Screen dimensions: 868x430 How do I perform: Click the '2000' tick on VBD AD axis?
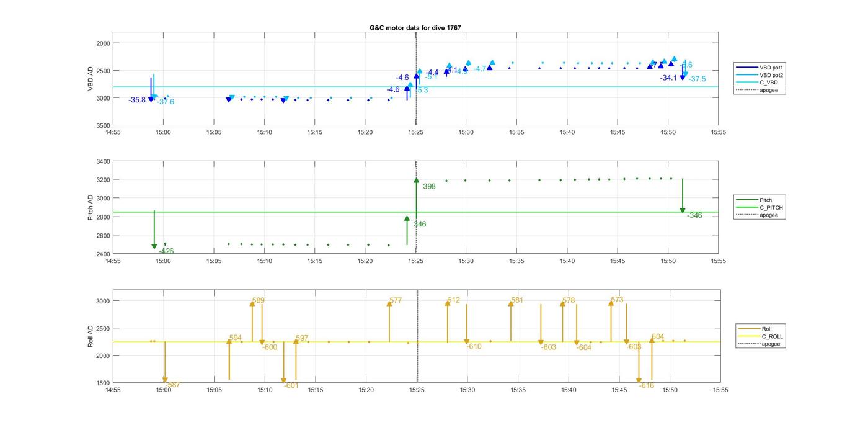coord(103,43)
